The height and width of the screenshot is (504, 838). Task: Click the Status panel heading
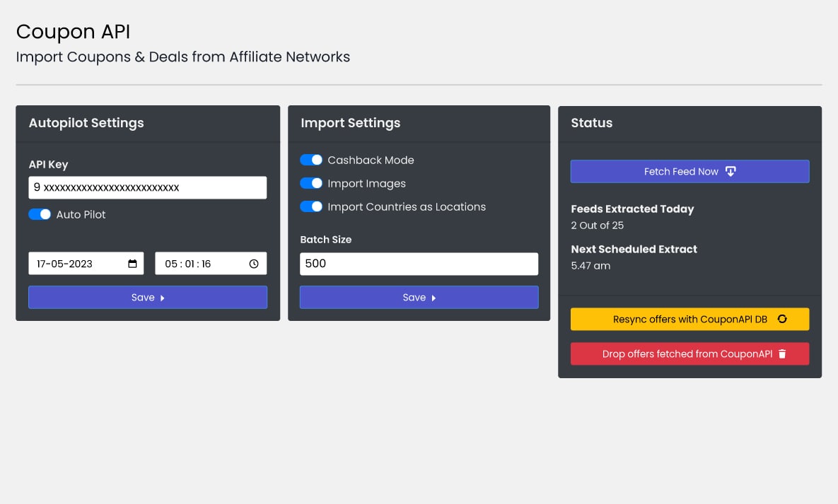(592, 123)
